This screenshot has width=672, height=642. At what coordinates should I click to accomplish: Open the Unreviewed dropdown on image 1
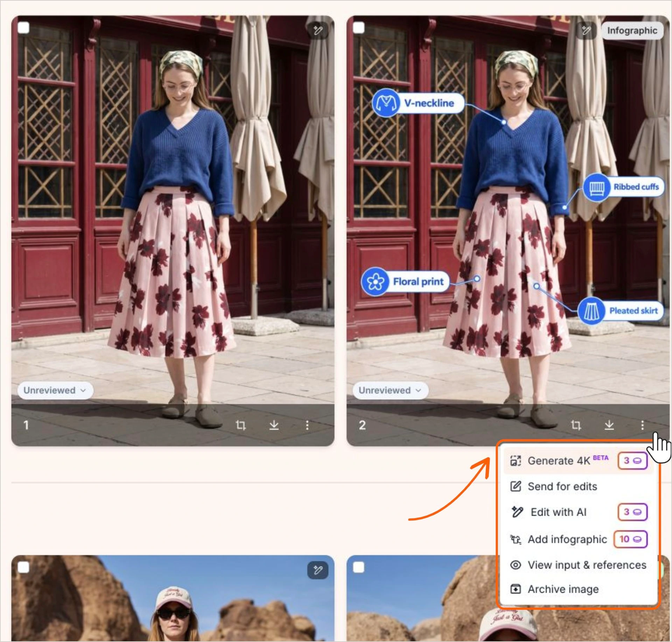(55, 390)
